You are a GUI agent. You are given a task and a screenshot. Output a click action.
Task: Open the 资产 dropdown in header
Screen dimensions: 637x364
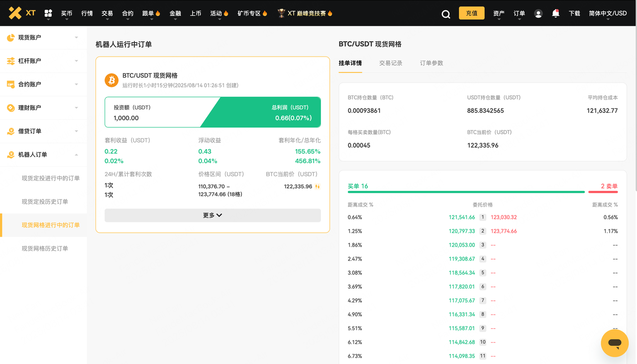point(499,13)
